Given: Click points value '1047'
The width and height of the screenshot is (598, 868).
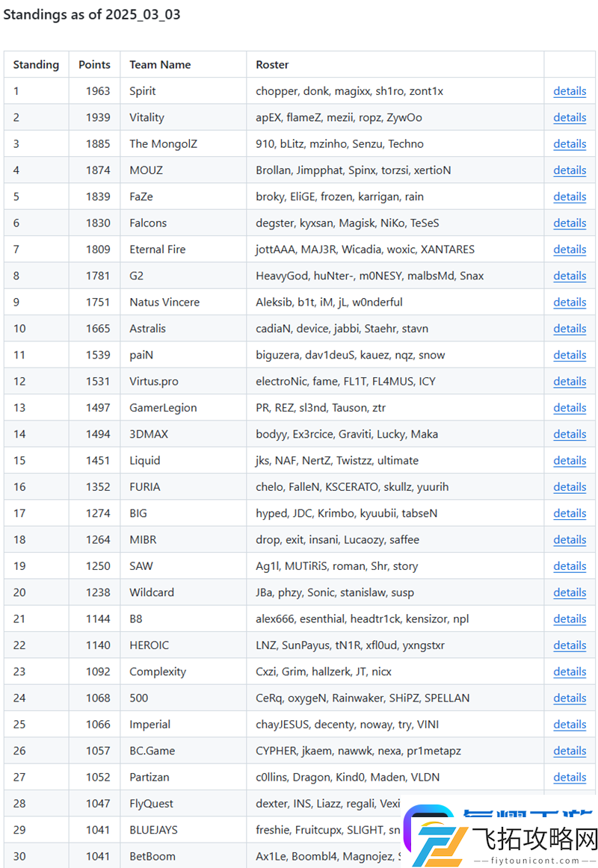Looking at the screenshot, I should tap(98, 803).
